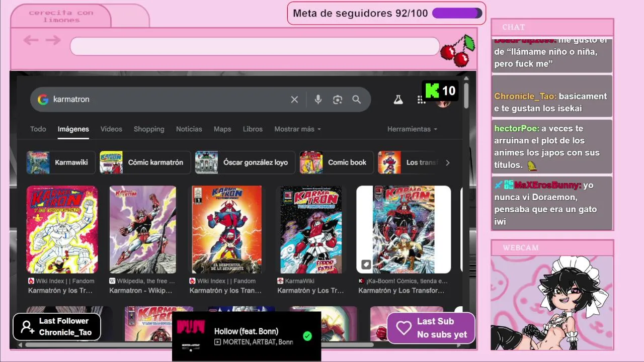Select the Cómic karmatrón chip

point(145,162)
